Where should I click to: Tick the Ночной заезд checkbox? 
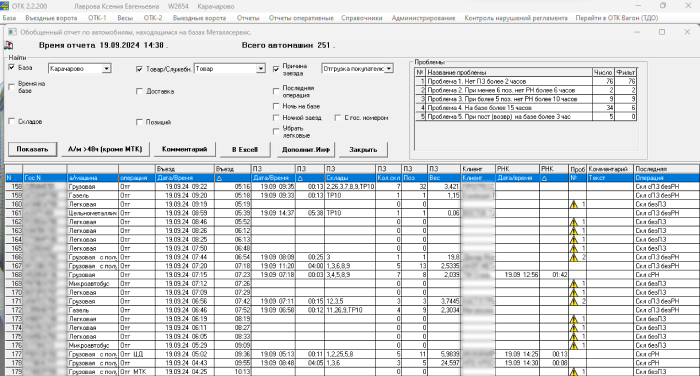click(x=276, y=118)
